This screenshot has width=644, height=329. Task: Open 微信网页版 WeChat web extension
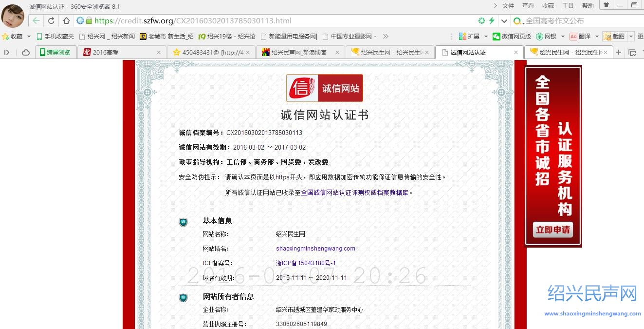tap(512, 37)
